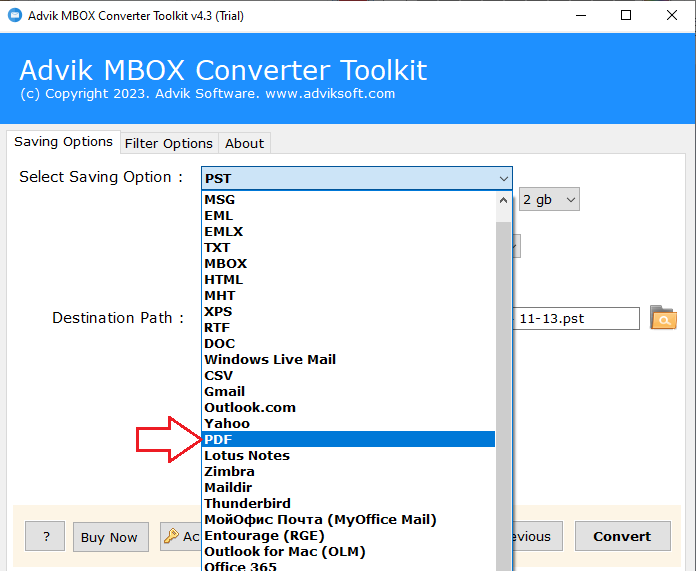Viewport: 696px width, 571px height.
Task: Choose DOC from the dropdown list
Action: click(x=348, y=344)
